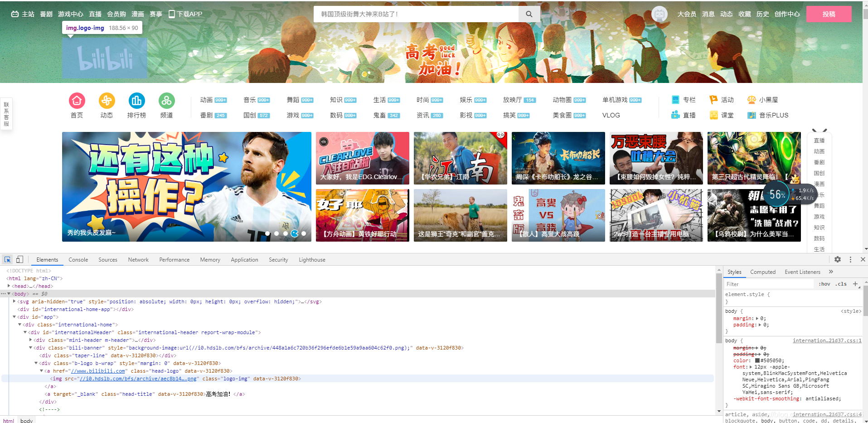Open DevTools settings gear
The image size is (868, 423).
point(838,259)
